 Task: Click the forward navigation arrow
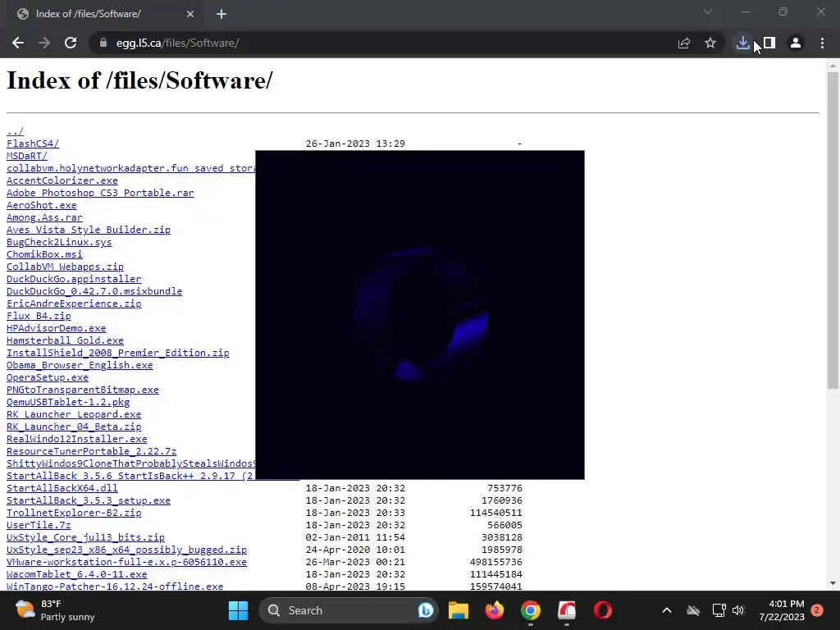coord(44,43)
